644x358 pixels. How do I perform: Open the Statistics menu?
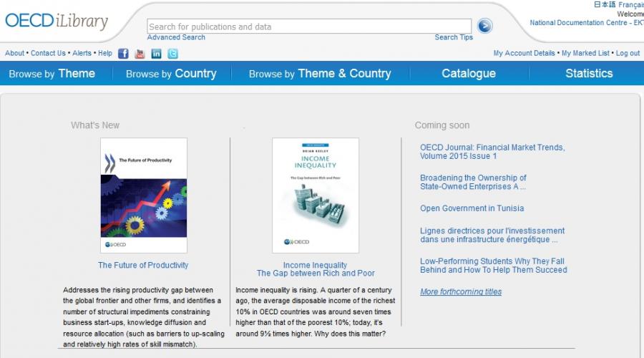point(589,74)
